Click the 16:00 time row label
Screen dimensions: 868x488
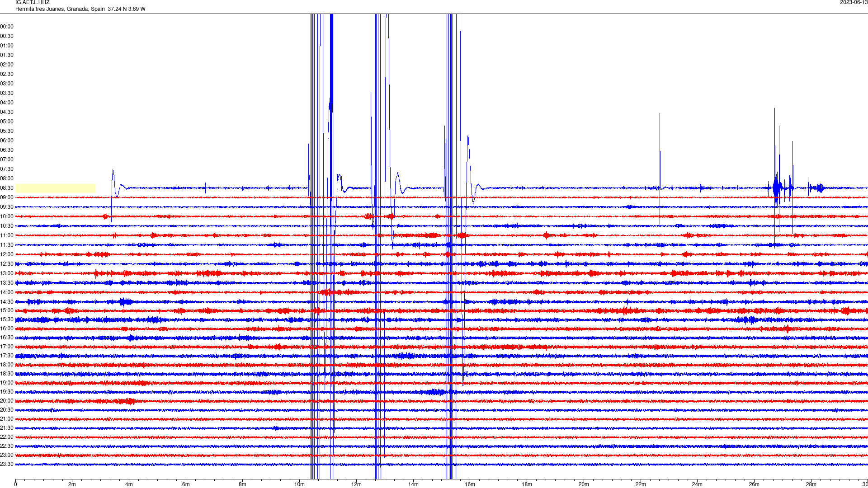click(x=7, y=328)
